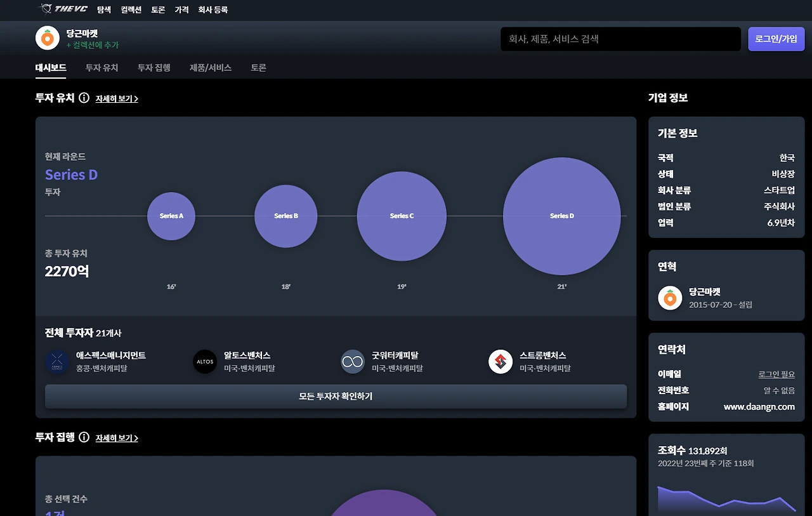The image size is (812, 516).
Task: Select Series C bubble on funding timeline
Action: [402, 216]
